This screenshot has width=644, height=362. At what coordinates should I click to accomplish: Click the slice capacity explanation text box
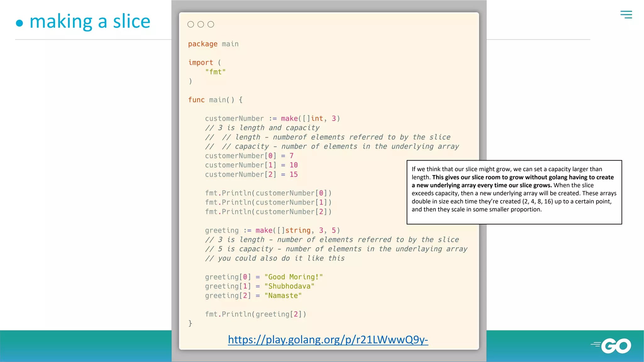(514, 192)
